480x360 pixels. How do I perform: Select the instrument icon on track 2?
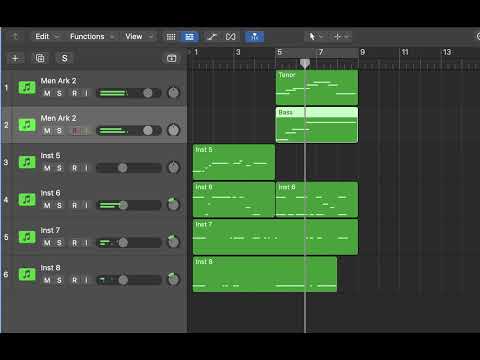point(27,125)
